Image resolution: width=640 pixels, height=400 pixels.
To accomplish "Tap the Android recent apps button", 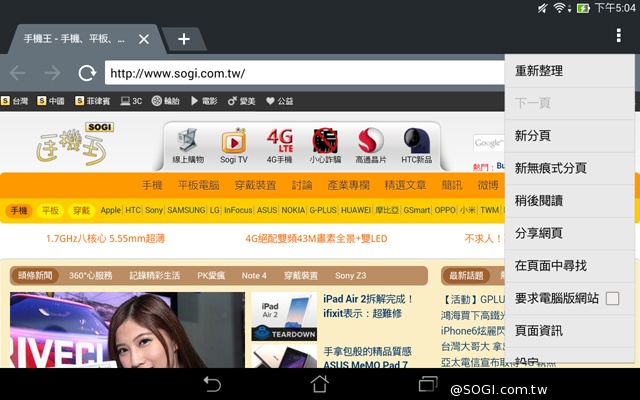I will coord(428,384).
